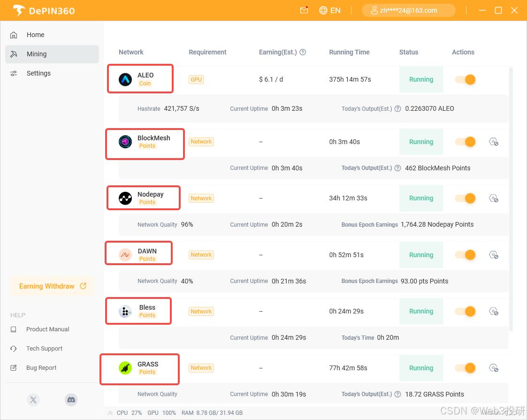Screen dimensions: 527x420
Task: Click the BlockMesh Network requirement tag
Action: [201, 142]
